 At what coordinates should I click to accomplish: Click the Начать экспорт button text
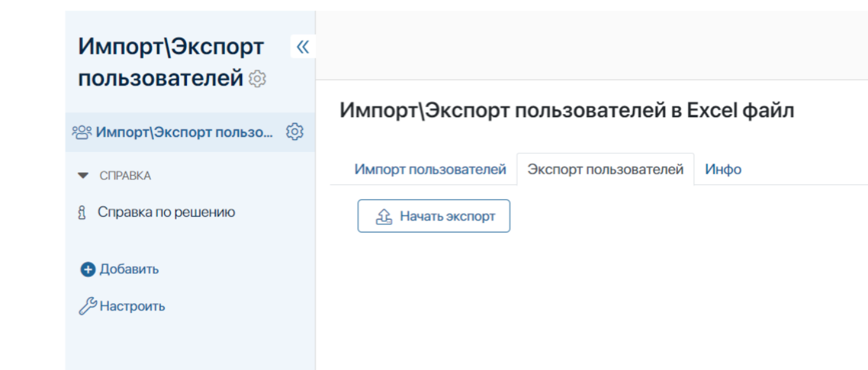click(447, 217)
